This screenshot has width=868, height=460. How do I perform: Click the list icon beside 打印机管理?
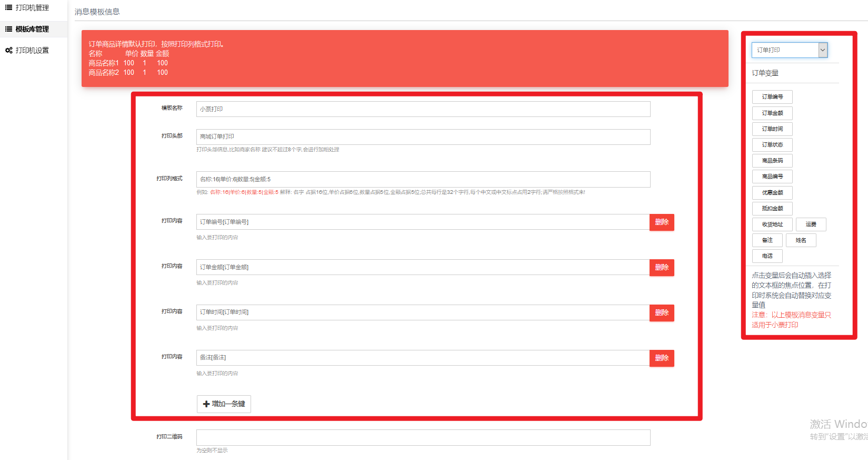8,8
